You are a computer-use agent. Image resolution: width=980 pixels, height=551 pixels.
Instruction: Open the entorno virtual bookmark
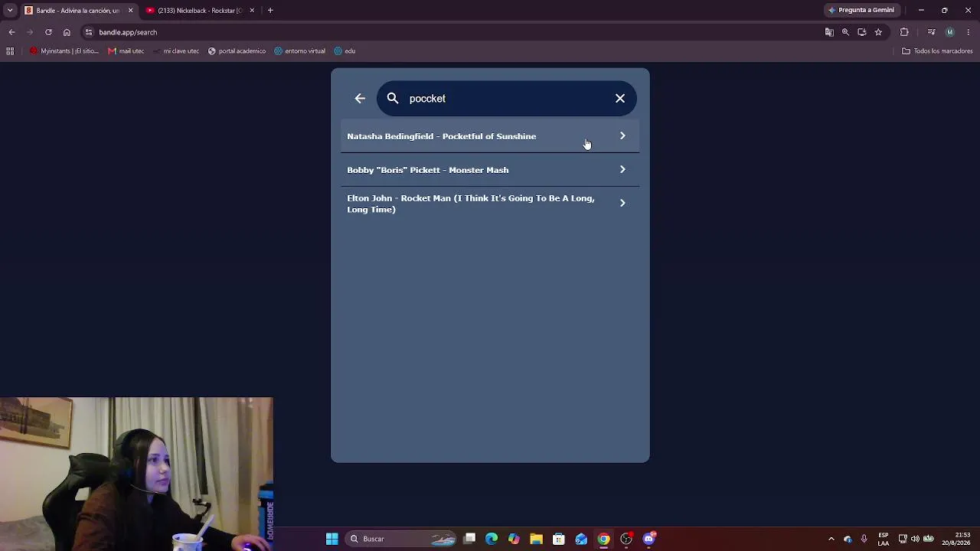(x=299, y=51)
